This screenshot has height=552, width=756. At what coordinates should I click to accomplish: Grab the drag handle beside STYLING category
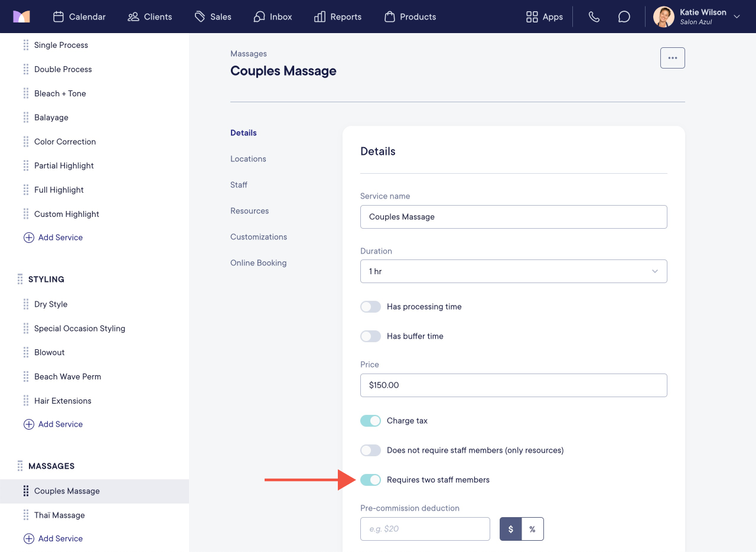pos(20,279)
